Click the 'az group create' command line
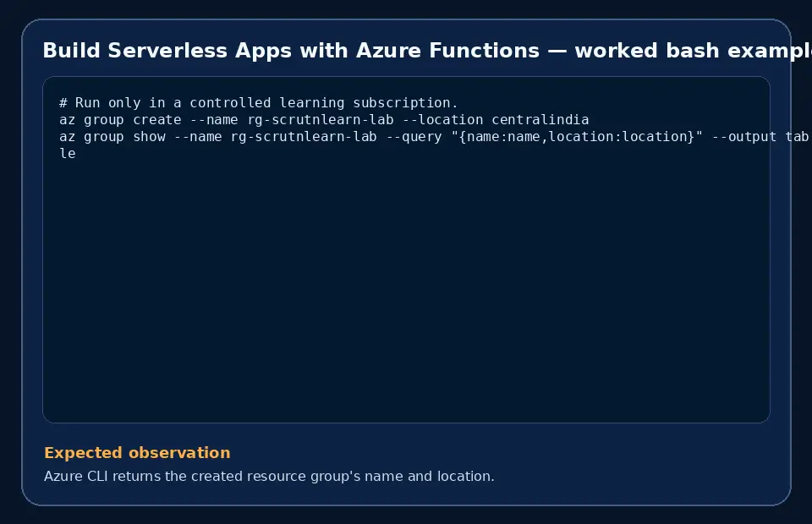Image resolution: width=812 pixels, height=524 pixels. click(x=324, y=120)
